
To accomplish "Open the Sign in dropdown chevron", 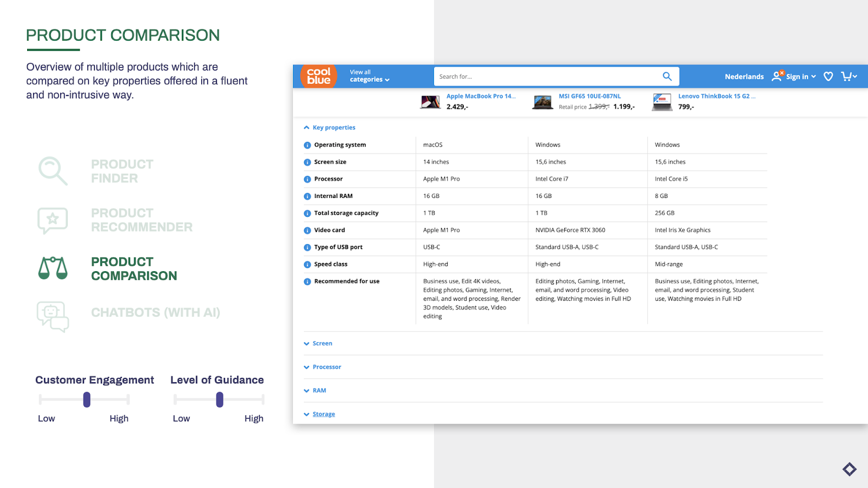I will 814,76.
